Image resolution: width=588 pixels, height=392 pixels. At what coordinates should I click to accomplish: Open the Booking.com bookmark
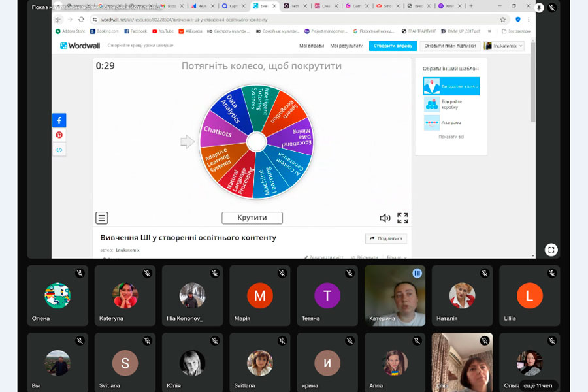tap(105, 31)
